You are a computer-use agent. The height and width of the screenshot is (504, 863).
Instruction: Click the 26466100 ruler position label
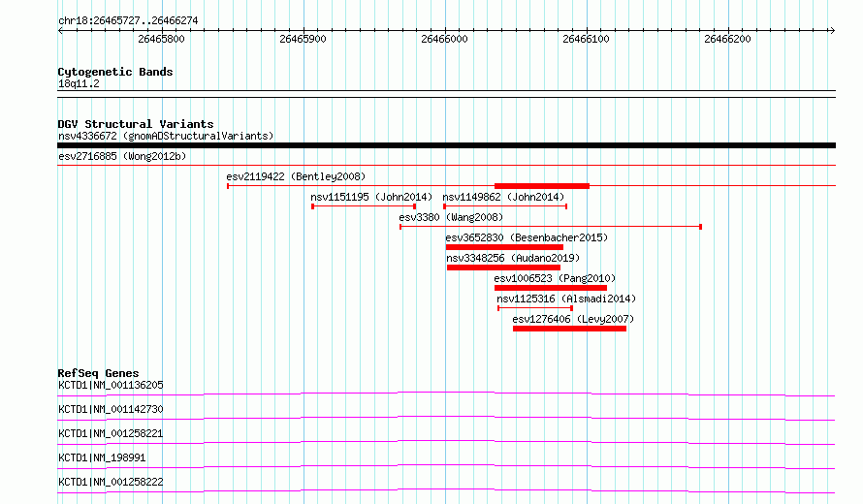(586, 39)
